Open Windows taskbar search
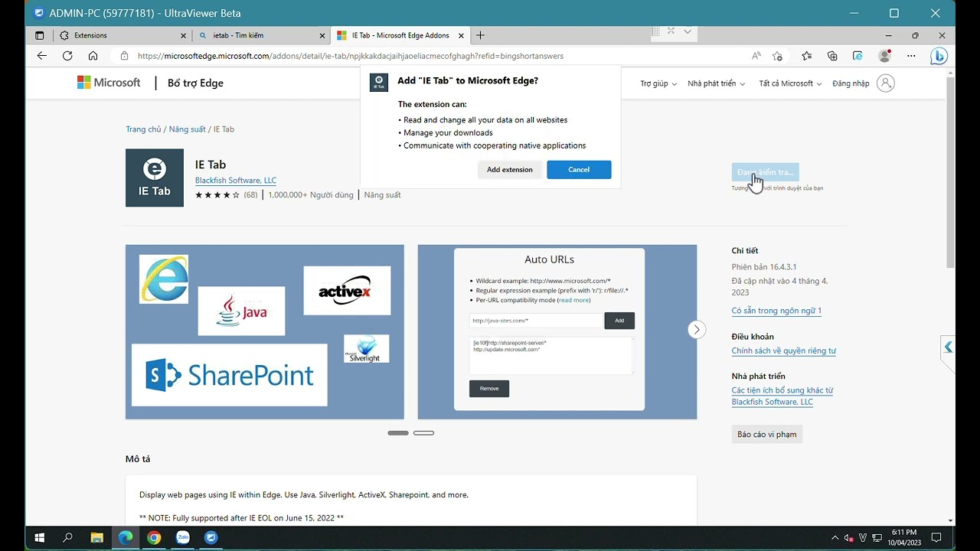This screenshot has height=551, width=980. pos(67,537)
